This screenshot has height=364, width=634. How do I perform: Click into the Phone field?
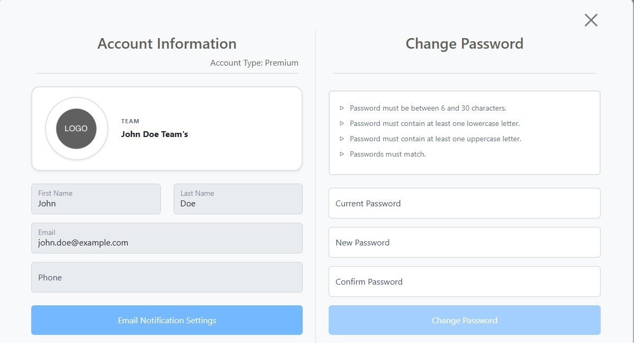point(167,277)
